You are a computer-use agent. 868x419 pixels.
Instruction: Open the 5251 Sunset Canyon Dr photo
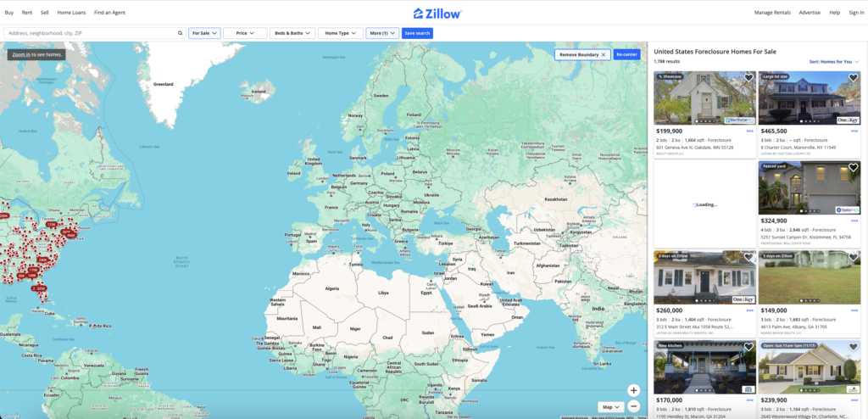[810, 187]
